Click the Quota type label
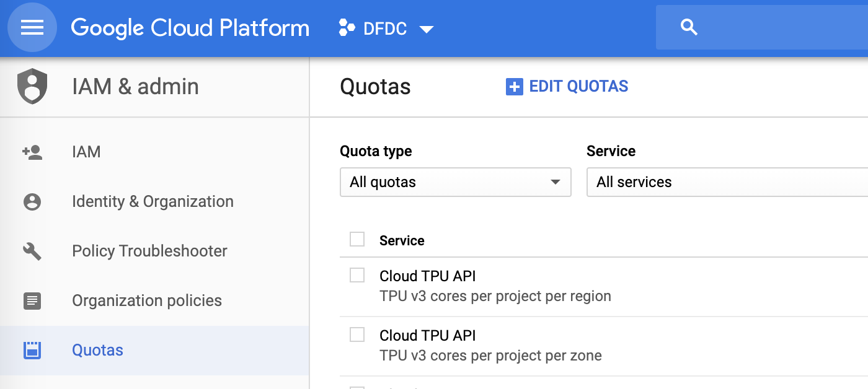This screenshot has height=389, width=868. coord(376,151)
